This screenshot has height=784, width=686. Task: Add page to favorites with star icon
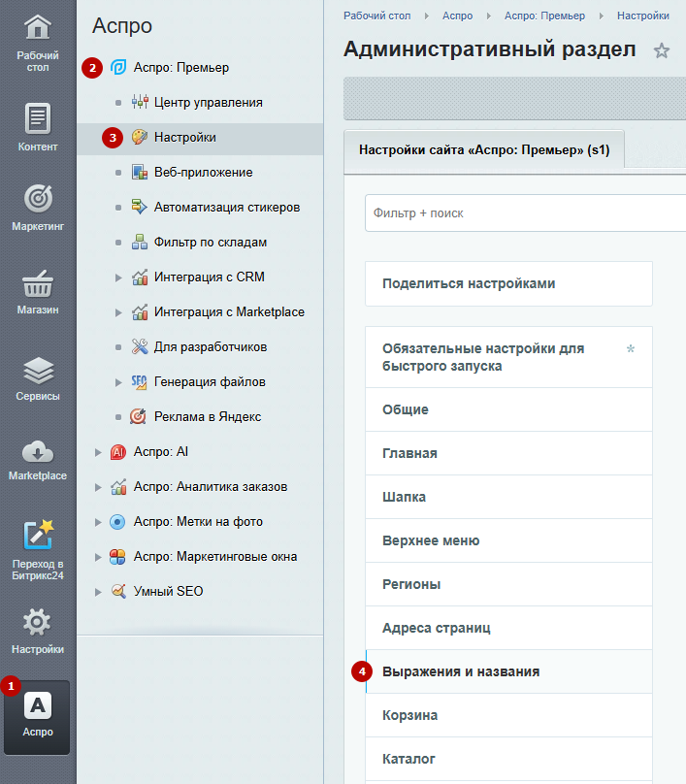click(x=662, y=50)
